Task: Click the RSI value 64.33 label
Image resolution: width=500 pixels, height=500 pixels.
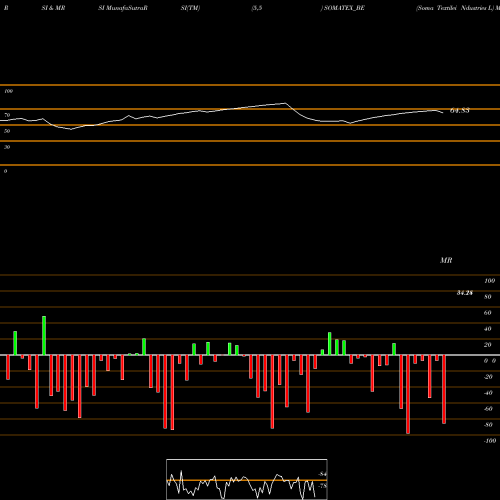Action: pyautogui.click(x=460, y=110)
